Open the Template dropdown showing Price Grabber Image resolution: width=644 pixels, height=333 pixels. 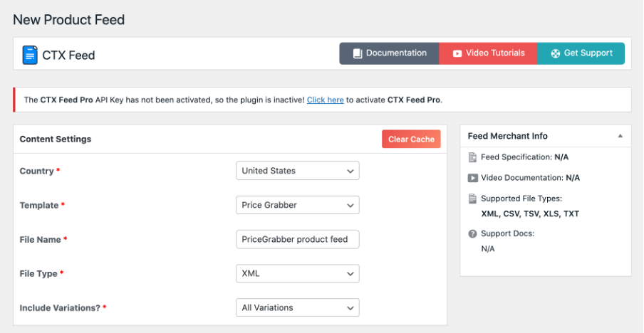coord(297,205)
